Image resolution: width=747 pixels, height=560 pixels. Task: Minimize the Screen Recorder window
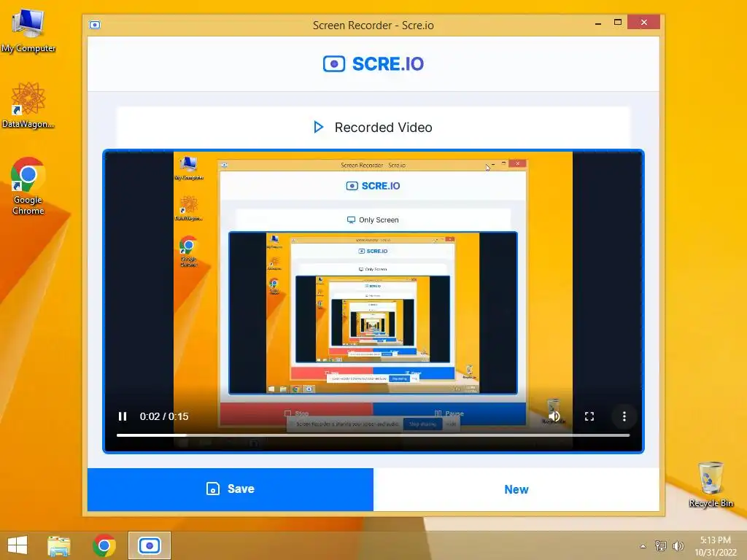click(x=598, y=23)
